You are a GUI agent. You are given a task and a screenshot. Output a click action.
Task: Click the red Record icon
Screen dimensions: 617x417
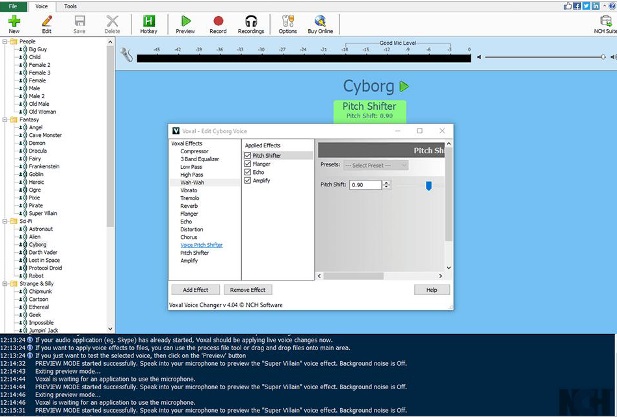click(218, 21)
